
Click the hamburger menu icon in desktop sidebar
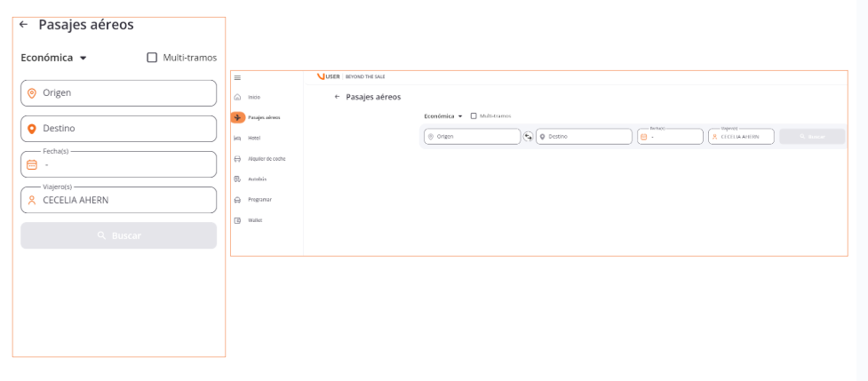tap(237, 78)
